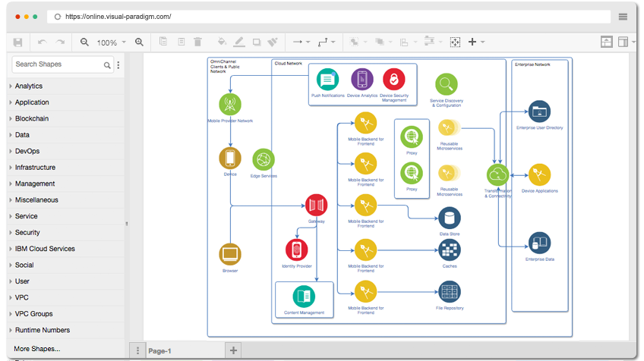Expand the Miscellaneous shape category
Viewport: 644px width, 361px height.
tap(66, 199)
